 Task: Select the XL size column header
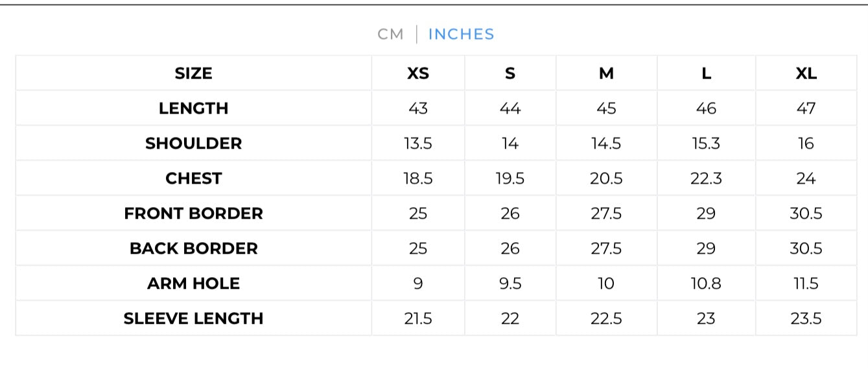[x=806, y=73]
